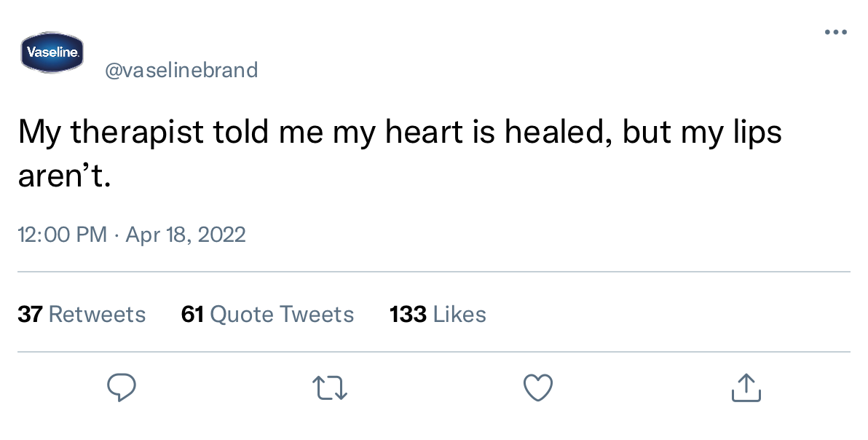
Task: Share the tweet via upload arrow icon
Action: point(746,388)
